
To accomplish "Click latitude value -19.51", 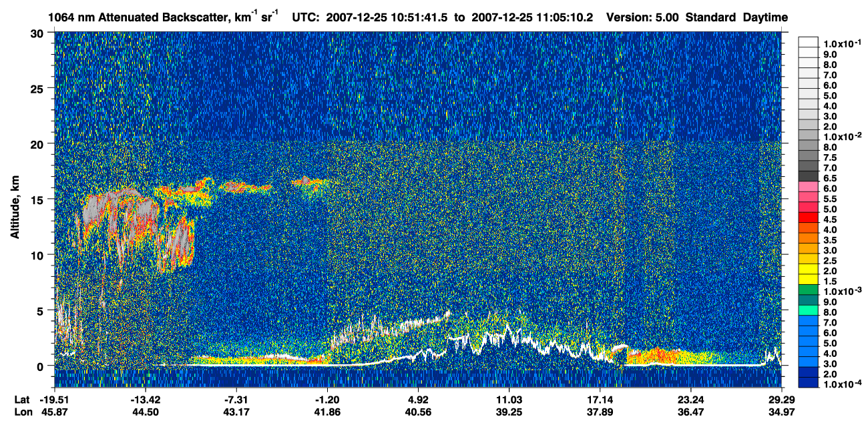I will point(54,399).
